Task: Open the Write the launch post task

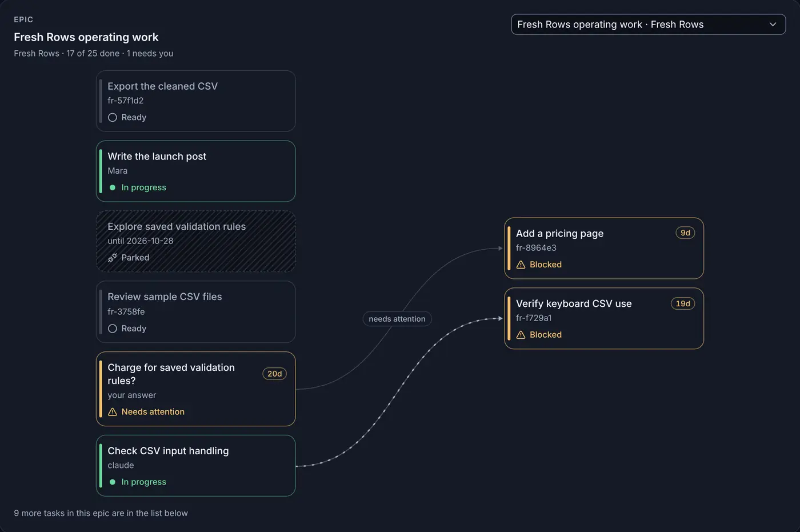Action: pos(195,171)
